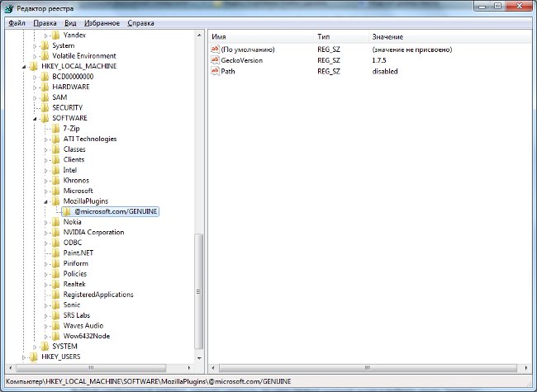Click the MozillaPlugins folder icon

tap(55, 201)
